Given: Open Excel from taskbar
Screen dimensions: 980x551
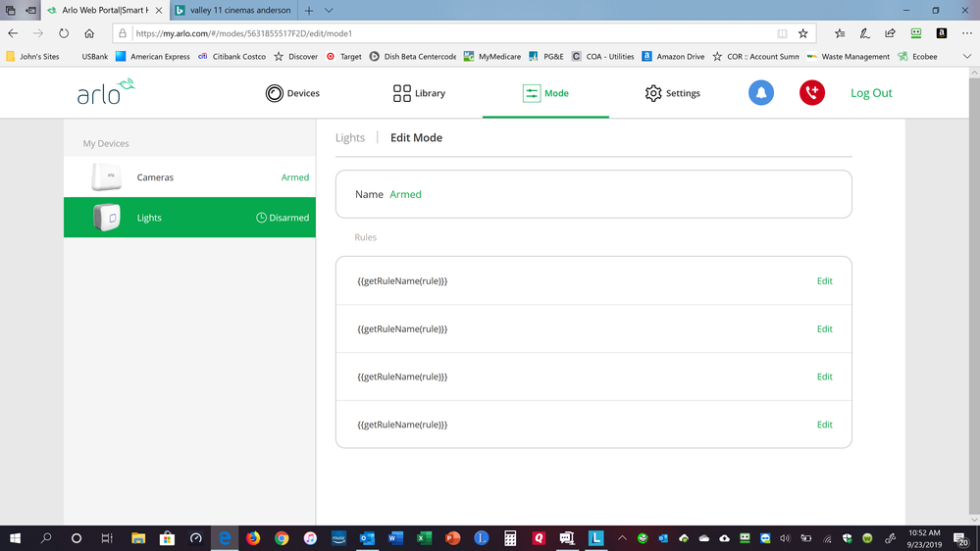Looking at the screenshot, I should (424, 538).
